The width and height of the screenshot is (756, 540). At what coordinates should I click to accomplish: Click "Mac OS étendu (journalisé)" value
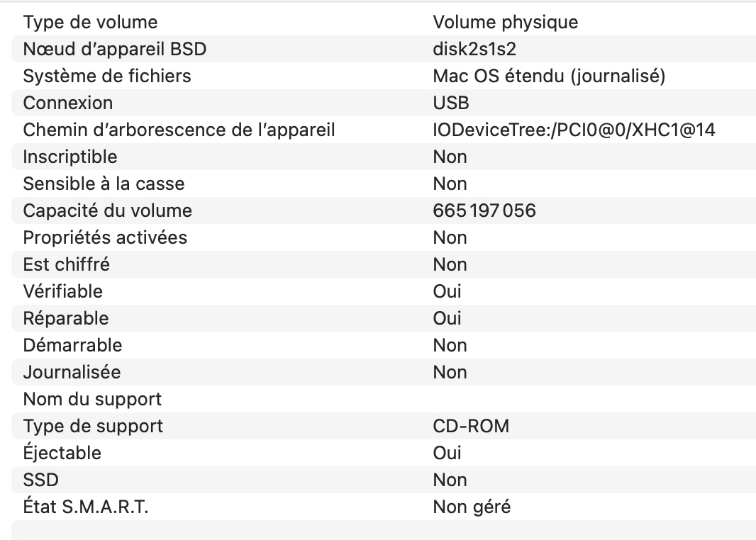click(x=549, y=76)
